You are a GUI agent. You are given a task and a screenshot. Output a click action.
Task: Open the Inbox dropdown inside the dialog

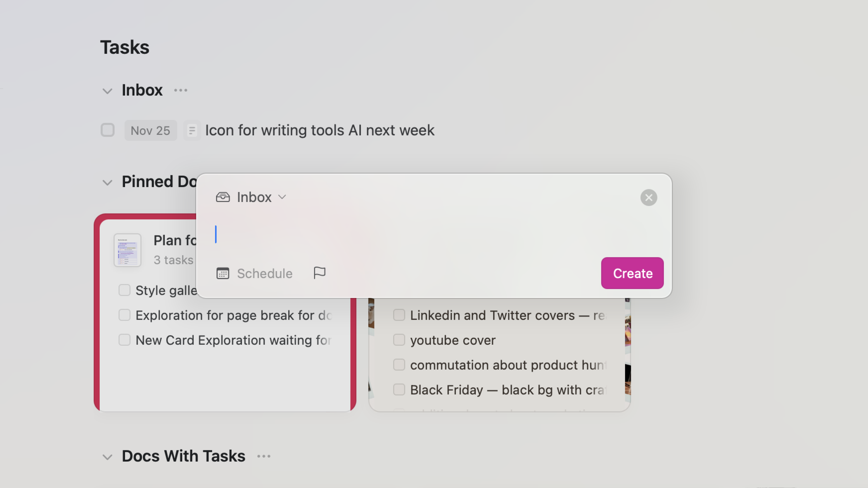(x=282, y=197)
